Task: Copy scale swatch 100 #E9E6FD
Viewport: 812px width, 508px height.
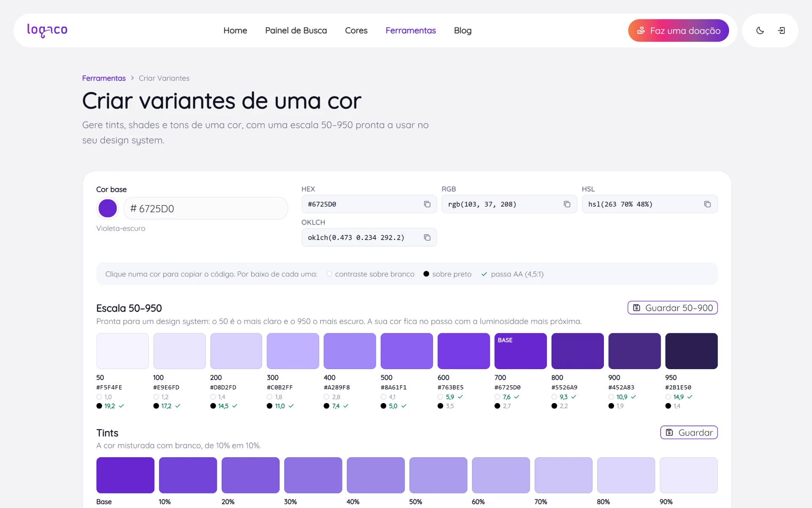Action: point(179,351)
